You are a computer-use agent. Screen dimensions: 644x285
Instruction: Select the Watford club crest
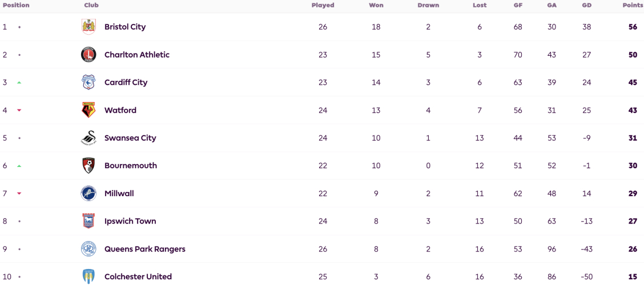pos(88,111)
